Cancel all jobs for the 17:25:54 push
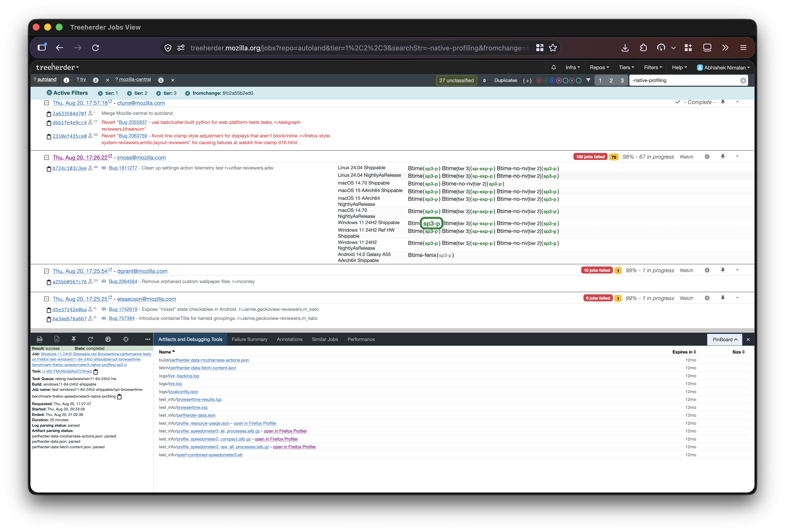This screenshot has height=532, width=785. click(707, 270)
